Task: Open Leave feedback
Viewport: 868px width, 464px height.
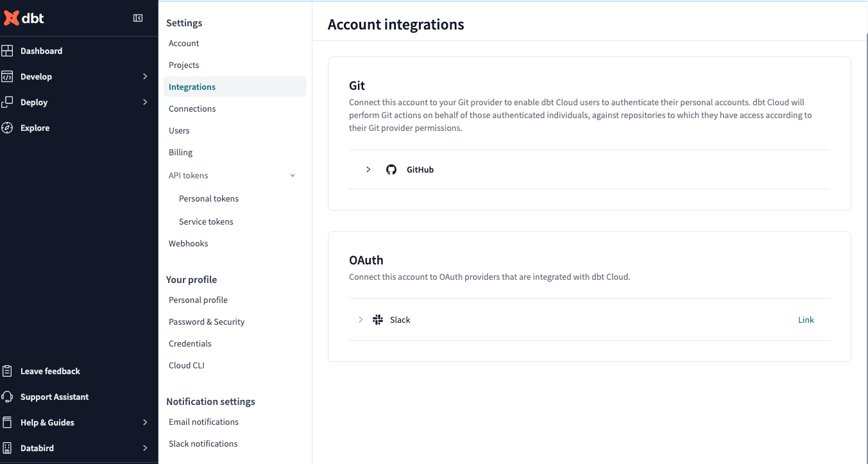Action: [x=50, y=371]
